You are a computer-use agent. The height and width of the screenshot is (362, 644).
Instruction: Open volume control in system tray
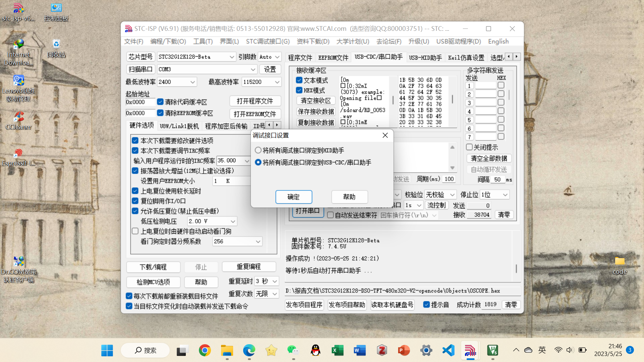pyautogui.click(x=570, y=350)
